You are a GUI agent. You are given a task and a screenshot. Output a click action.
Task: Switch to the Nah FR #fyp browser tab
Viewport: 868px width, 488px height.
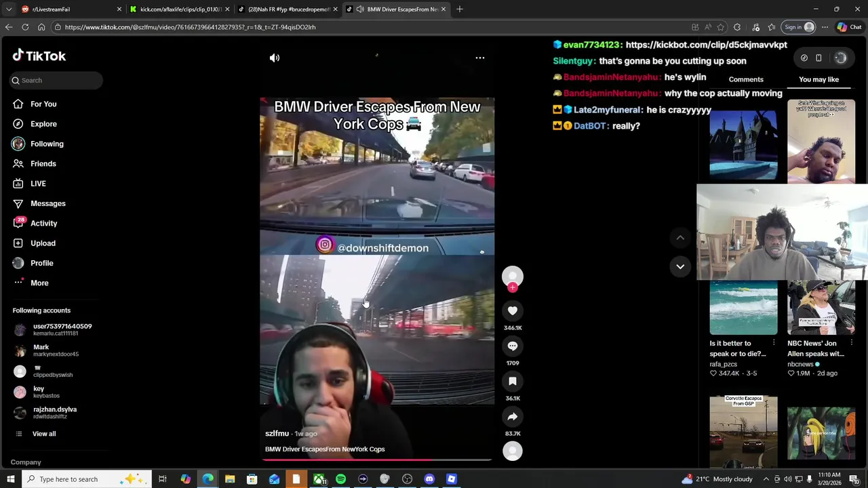(x=288, y=9)
